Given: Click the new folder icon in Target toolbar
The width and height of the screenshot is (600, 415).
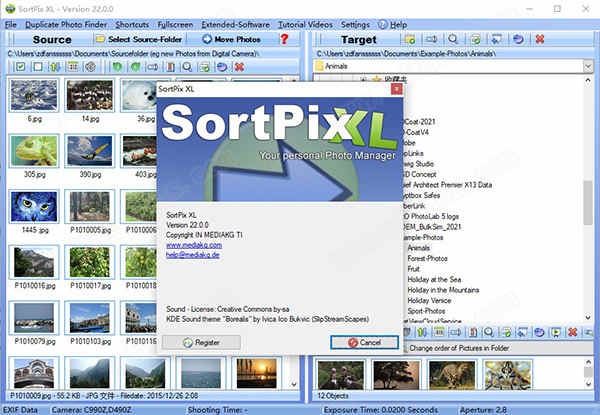Looking at the screenshot, I should tap(410, 39).
